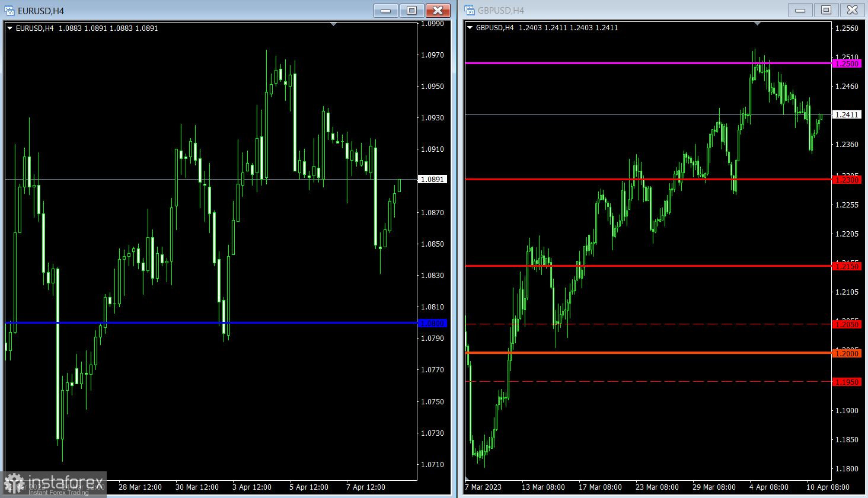Click the 1.2560 price on the GBPUSD scale

pos(847,28)
